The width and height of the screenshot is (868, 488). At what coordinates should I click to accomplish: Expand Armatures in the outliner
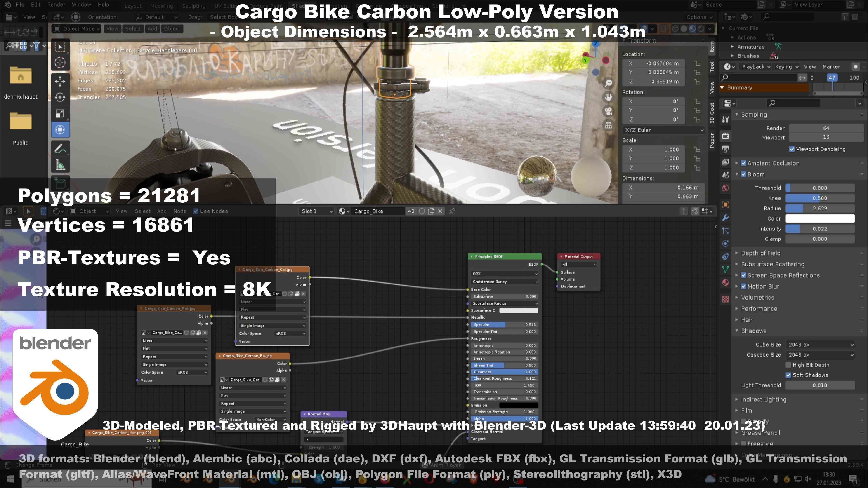732,47
